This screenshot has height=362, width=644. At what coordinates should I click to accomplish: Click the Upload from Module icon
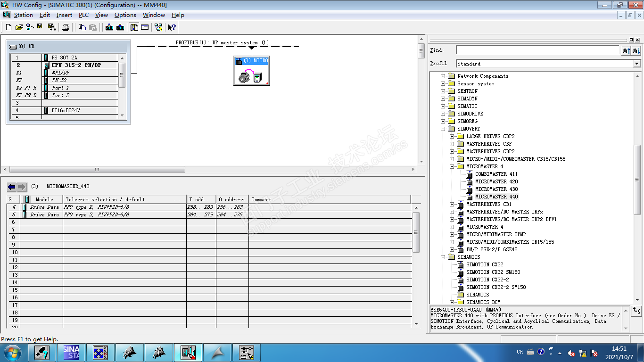point(120,27)
